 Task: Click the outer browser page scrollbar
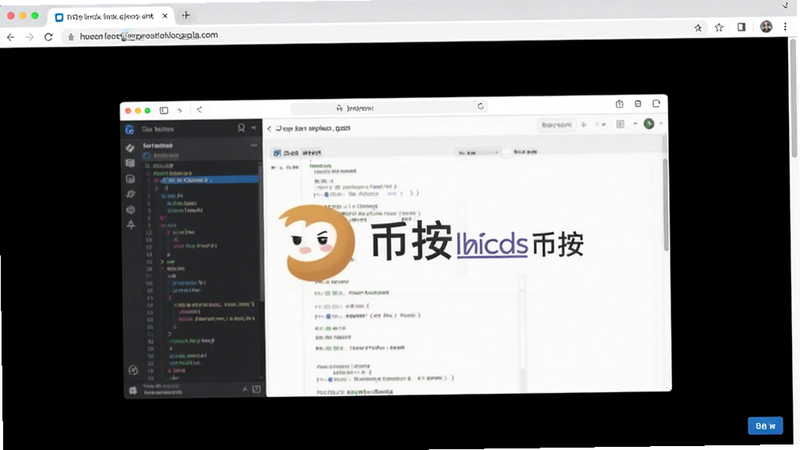[793, 99]
